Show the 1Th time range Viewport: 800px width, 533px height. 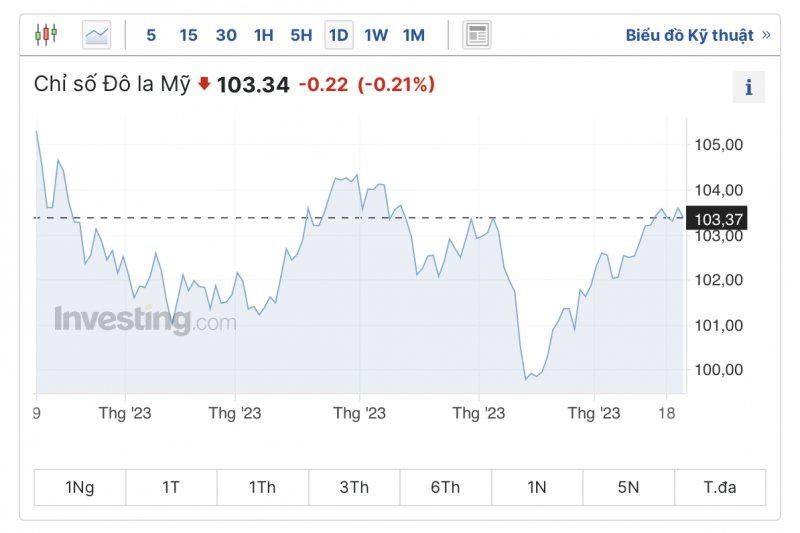262,488
